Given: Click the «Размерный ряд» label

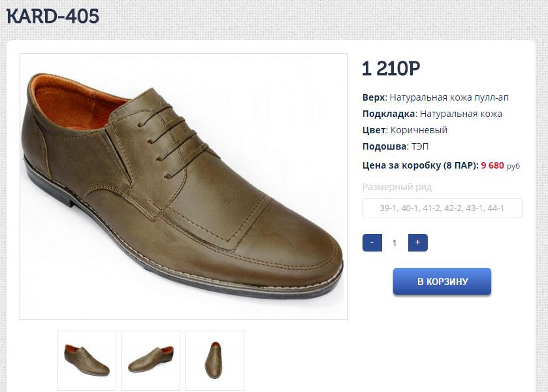Looking at the screenshot, I should [x=397, y=187].
